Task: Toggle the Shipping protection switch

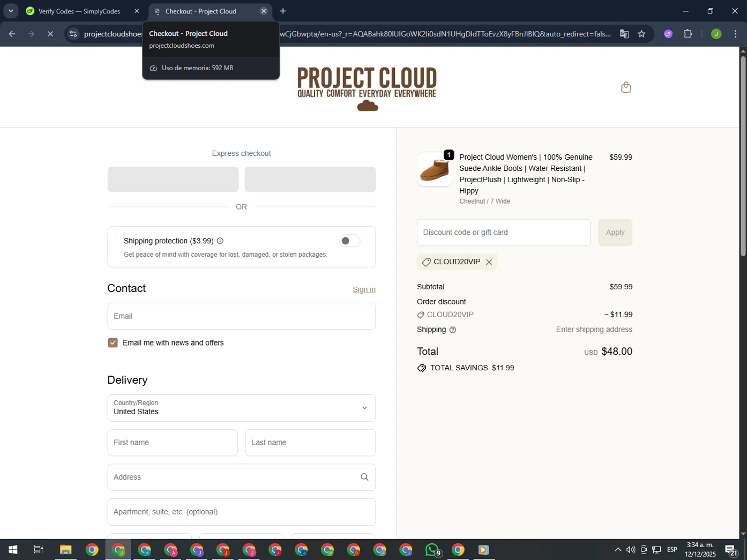Action: point(350,241)
